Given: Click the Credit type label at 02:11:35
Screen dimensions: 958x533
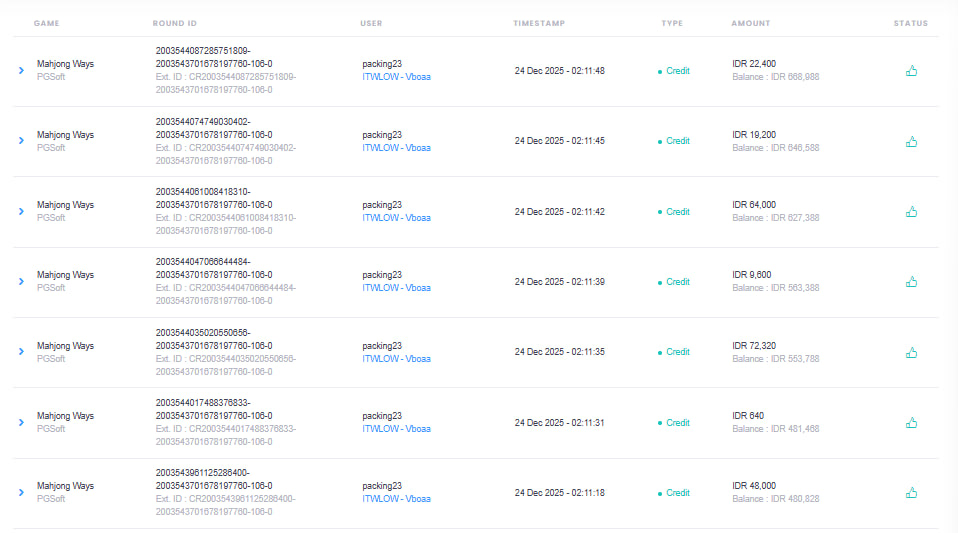Looking at the screenshot, I should (677, 352).
